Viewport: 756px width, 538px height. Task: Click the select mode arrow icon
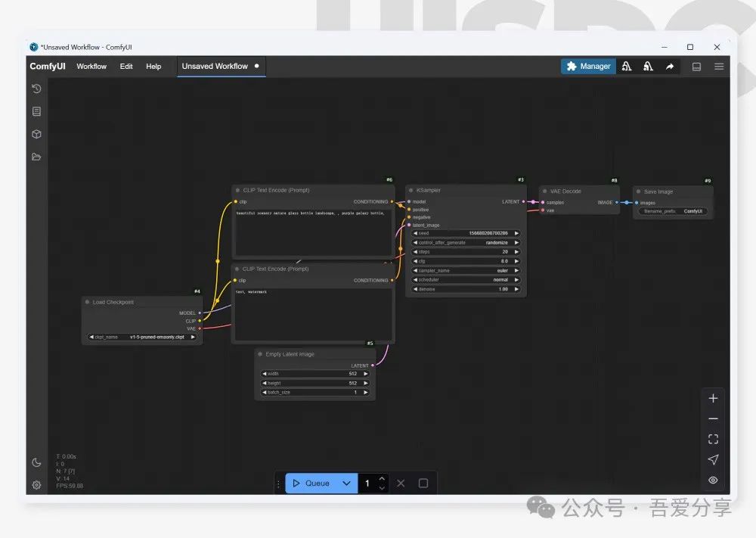(713, 459)
